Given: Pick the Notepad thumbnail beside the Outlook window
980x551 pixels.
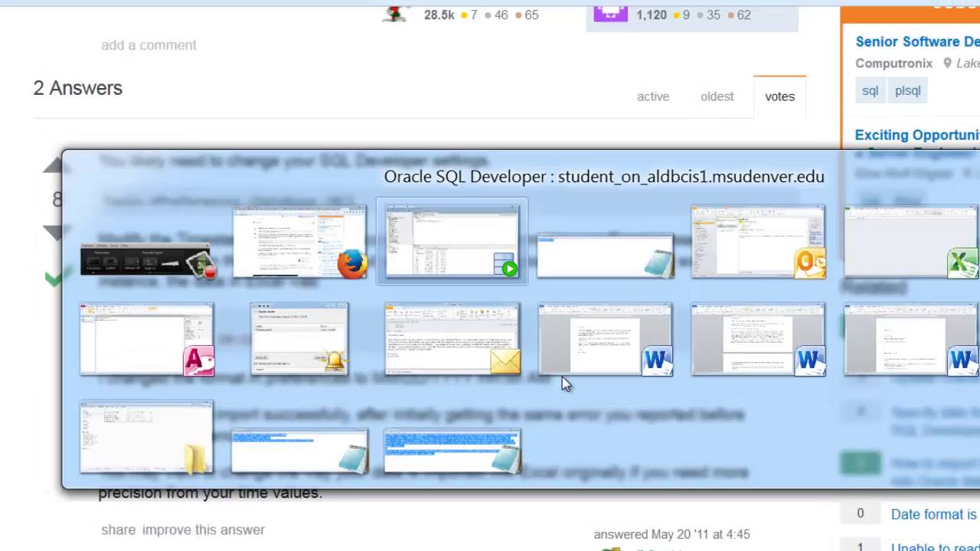Looking at the screenshot, I should pyautogui.click(x=605, y=256).
